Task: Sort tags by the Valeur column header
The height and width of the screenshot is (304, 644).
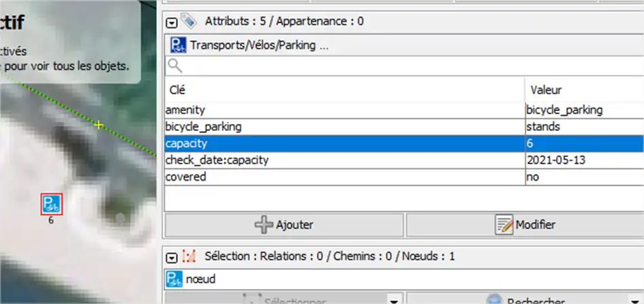Action: [583, 90]
